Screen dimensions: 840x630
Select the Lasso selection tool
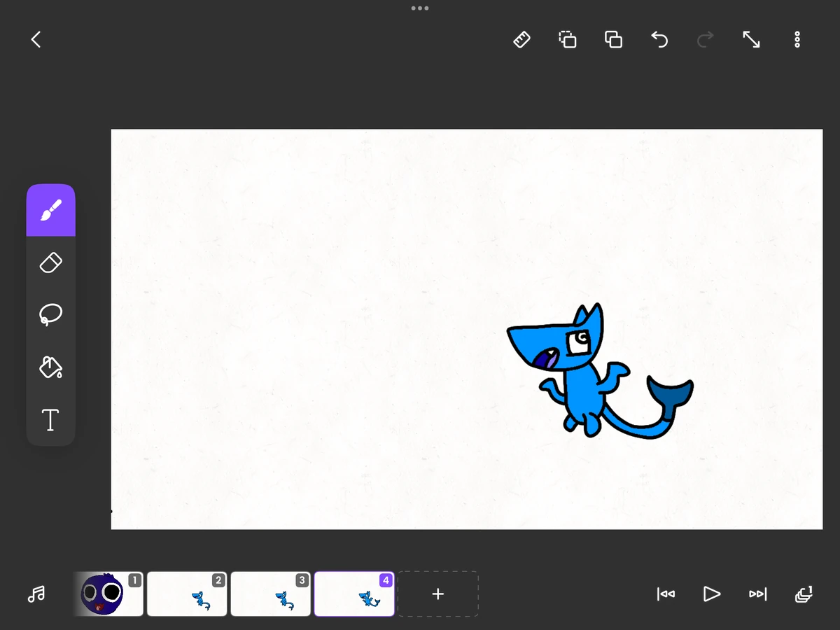50,314
